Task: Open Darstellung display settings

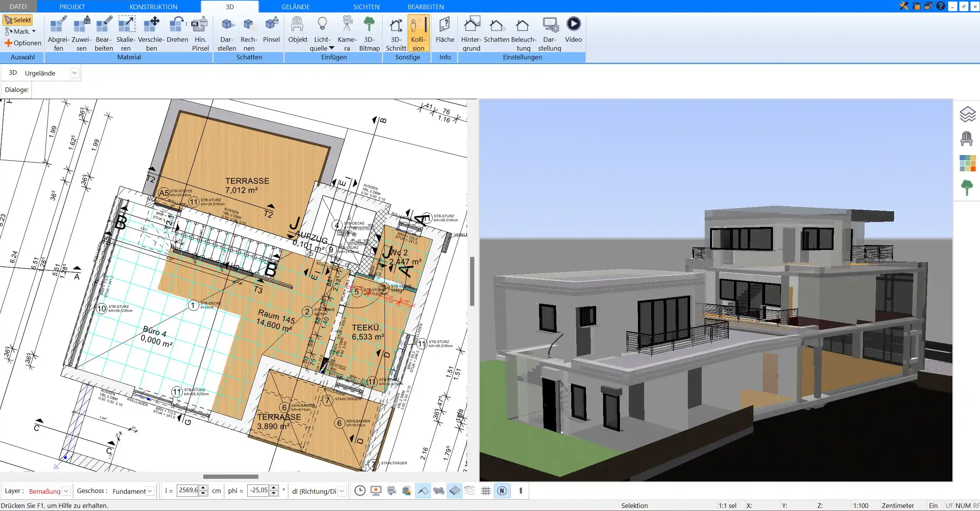Action: (549, 34)
